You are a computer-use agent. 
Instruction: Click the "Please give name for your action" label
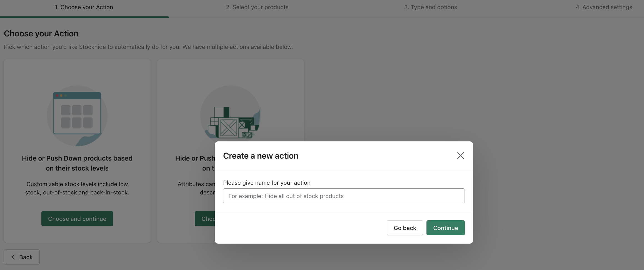coord(267,183)
